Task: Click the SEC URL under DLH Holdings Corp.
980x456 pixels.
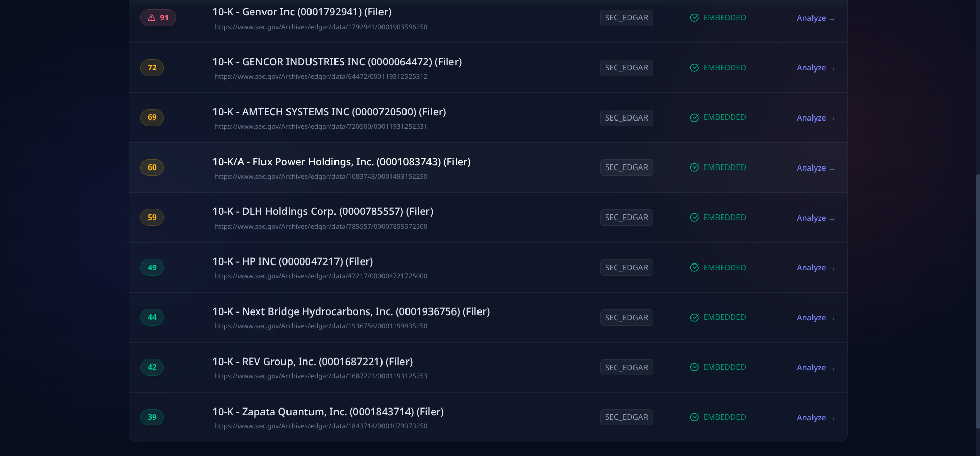Action: point(321,226)
